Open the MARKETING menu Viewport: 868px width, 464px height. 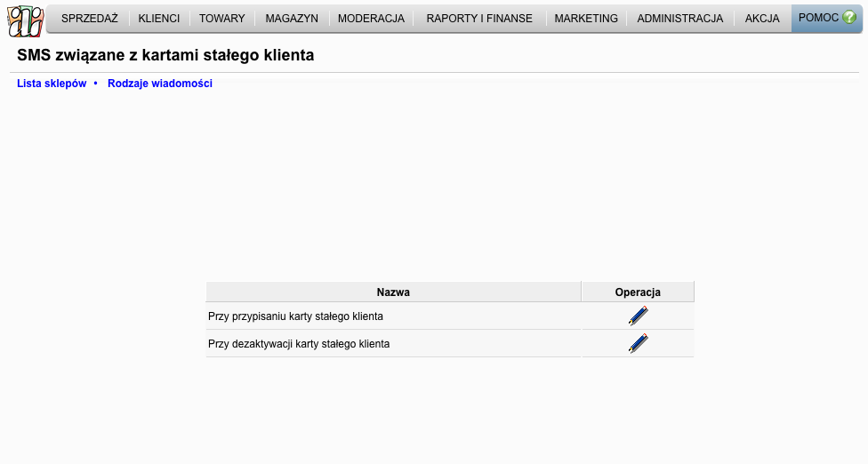point(586,19)
